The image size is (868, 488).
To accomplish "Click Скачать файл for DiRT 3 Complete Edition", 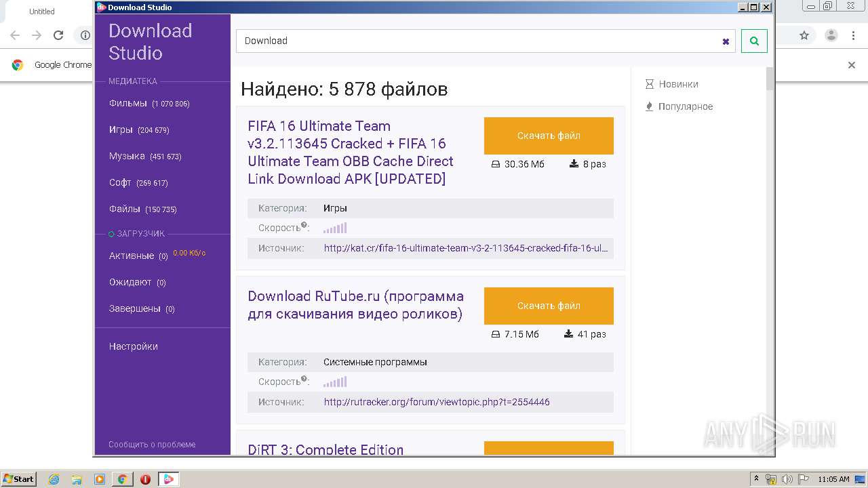I will 549,448.
